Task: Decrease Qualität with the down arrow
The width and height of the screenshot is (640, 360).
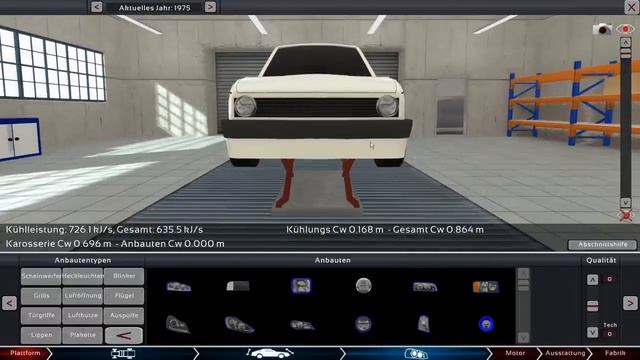Action: [593, 333]
